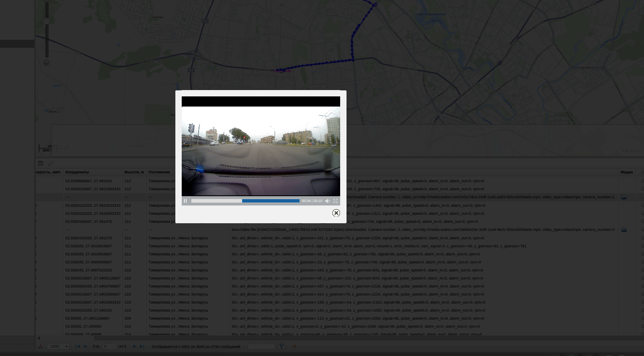Mute the video player volume

327,201
